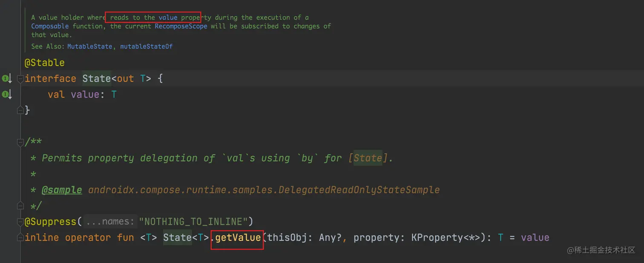Click fold marker at comment end */
The image size is (644, 263).
click(20, 205)
